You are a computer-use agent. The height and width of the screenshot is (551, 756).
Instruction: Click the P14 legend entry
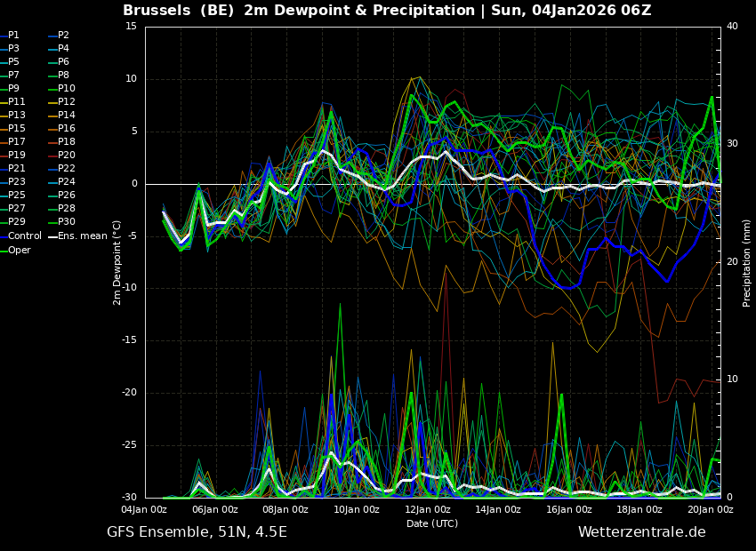62,116
